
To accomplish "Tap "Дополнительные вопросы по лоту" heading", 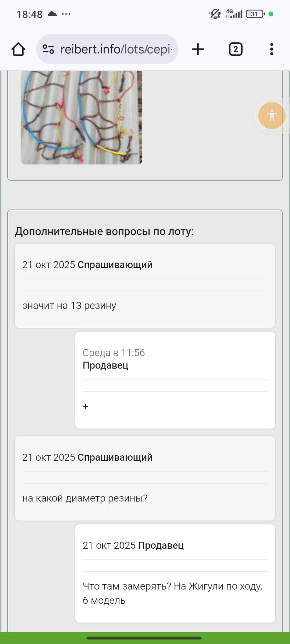I will point(104,231).
